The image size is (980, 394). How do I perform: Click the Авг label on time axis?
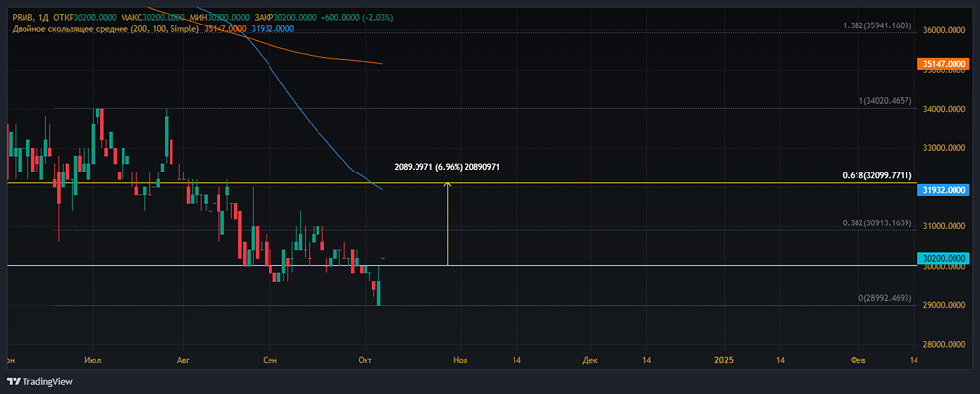click(x=184, y=361)
